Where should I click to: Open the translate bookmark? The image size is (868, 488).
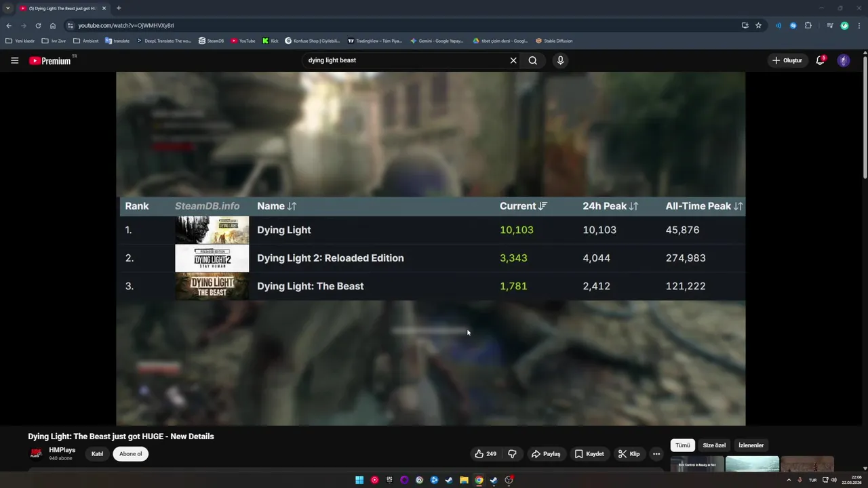pyautogui.click(x=117, y=41)
